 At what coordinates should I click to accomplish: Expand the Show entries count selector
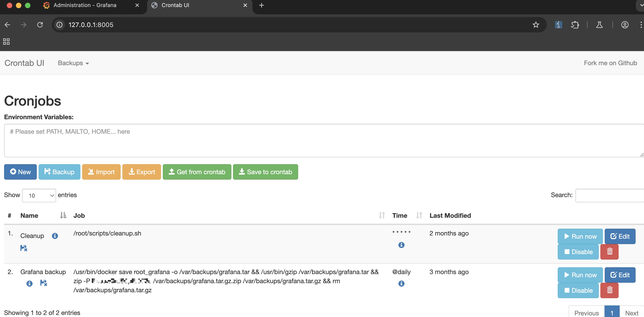[39, 195]
